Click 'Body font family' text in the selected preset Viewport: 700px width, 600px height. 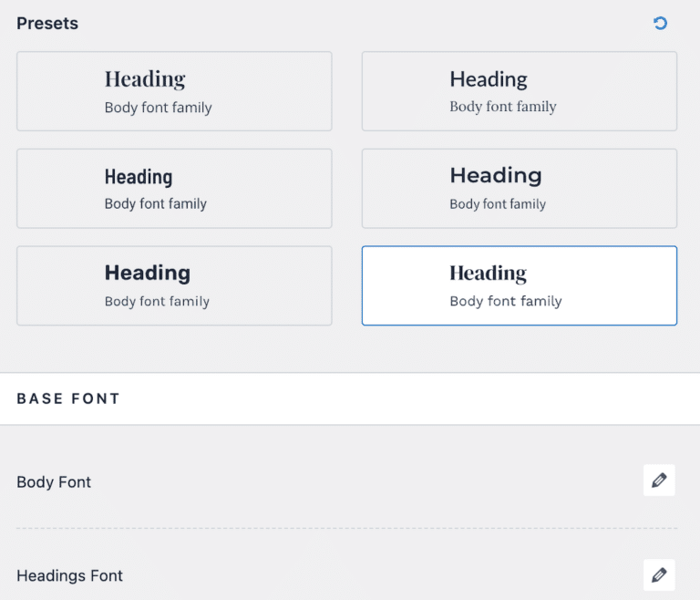pos(506,302)
